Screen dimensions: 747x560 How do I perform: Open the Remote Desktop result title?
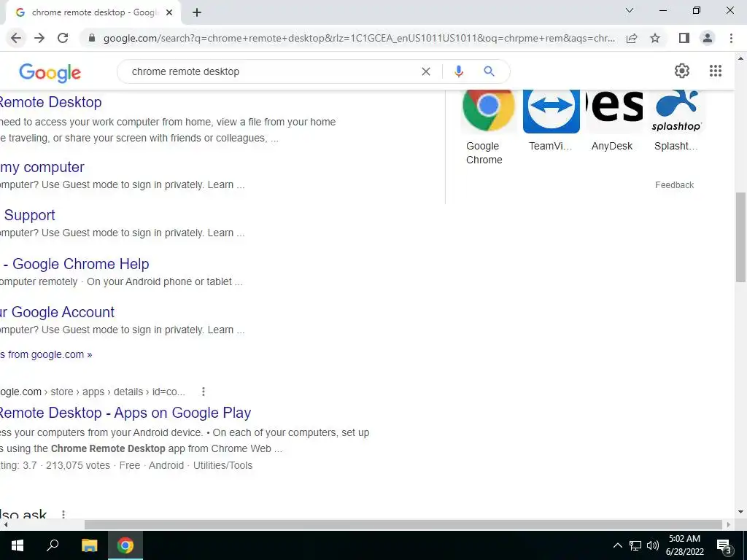(50, 102)
